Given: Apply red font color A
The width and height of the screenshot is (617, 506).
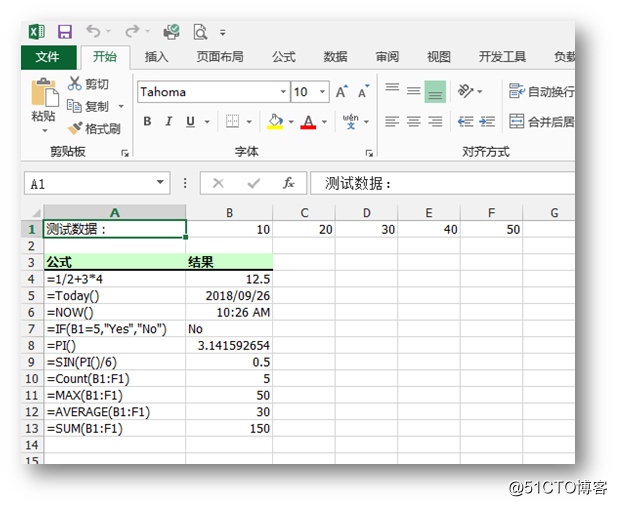Looking at the screenshot, I should coord(308,122).
